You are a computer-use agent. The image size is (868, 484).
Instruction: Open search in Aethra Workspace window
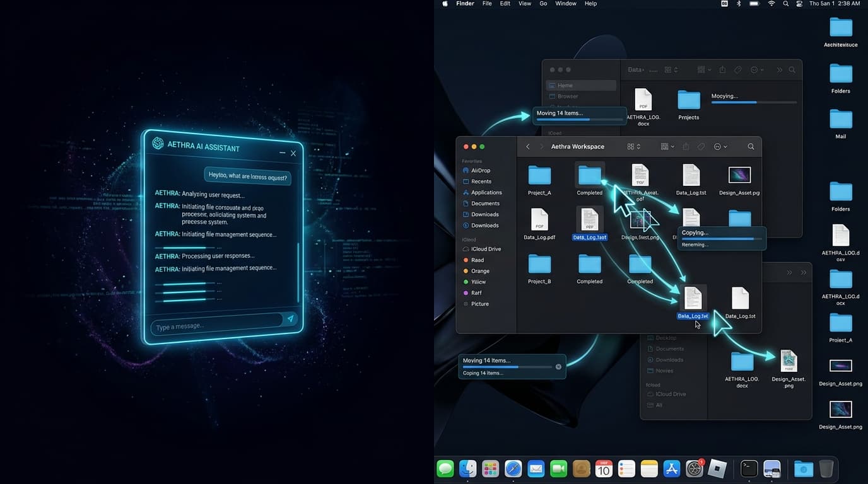coord(751,146)
